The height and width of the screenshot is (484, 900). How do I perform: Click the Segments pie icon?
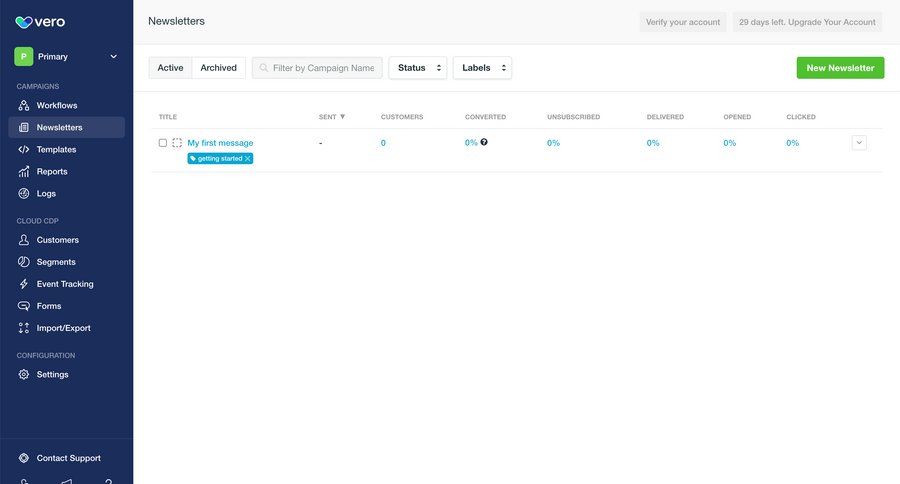coord(24,262)
